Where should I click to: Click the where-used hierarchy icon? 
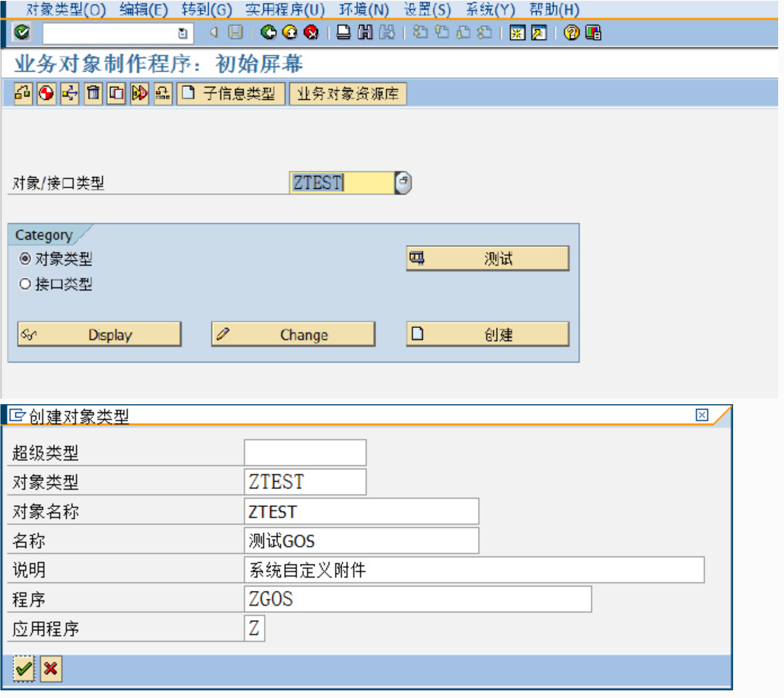point(70,93)
